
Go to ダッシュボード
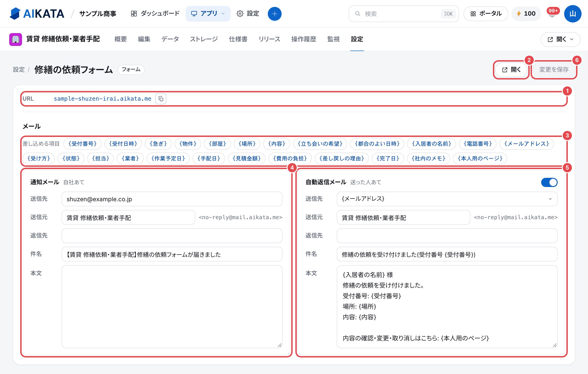point(155,14)
